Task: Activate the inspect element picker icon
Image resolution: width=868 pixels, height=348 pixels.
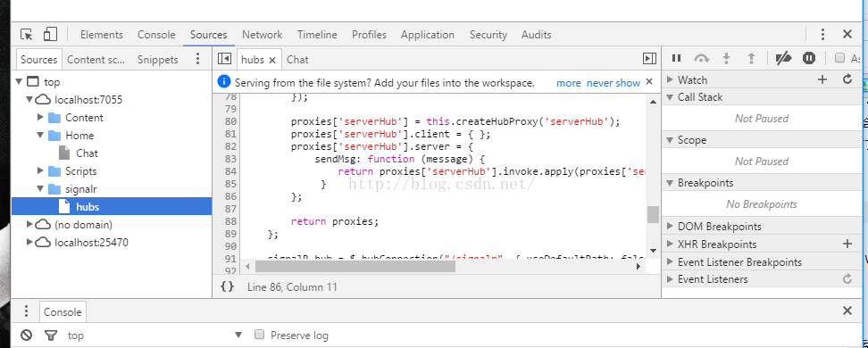Action: (27, 34)
